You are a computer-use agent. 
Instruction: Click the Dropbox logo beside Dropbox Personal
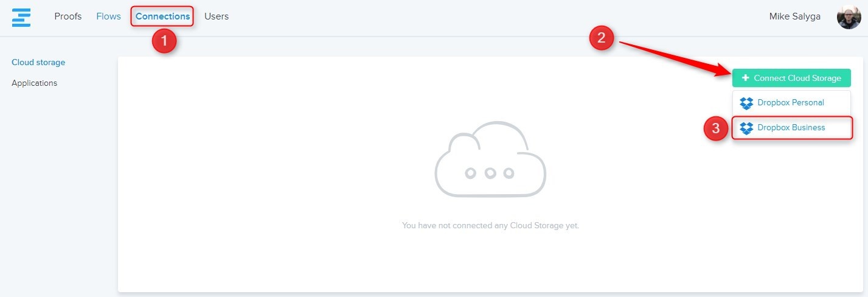point(746,103)
